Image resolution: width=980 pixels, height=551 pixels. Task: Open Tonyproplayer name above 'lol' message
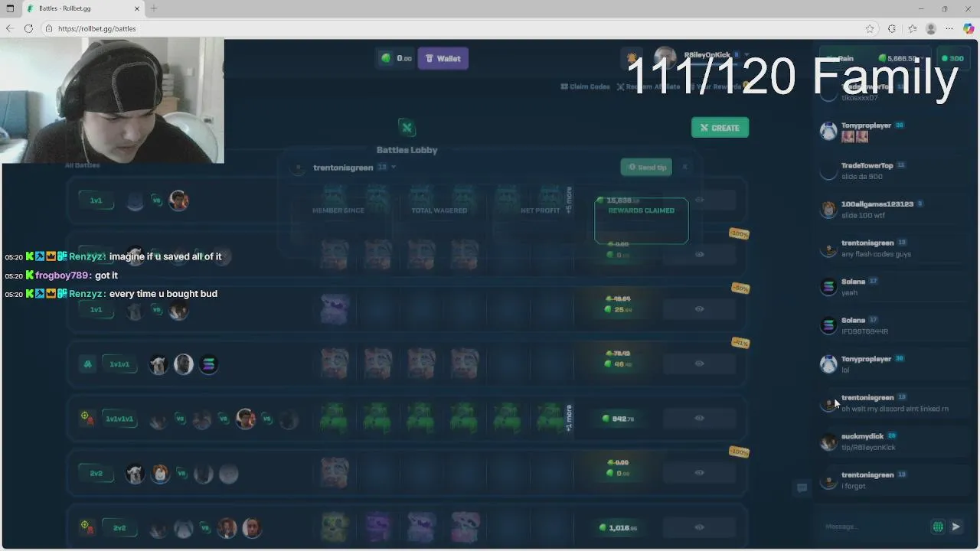(x=866, y=359)
